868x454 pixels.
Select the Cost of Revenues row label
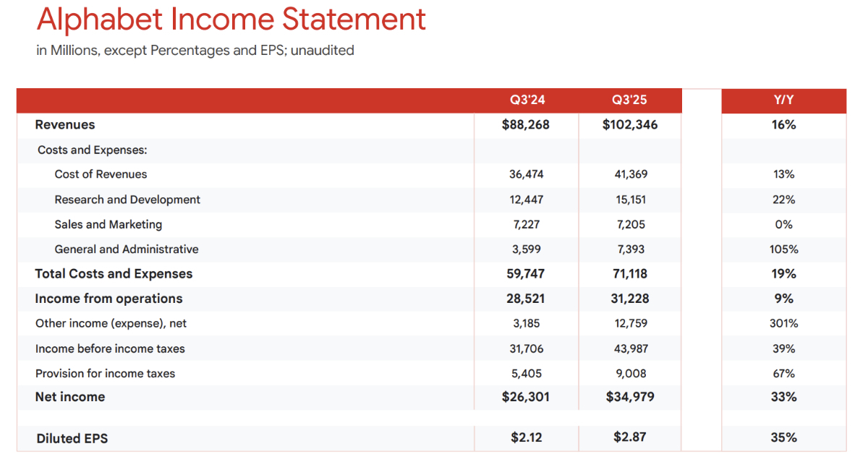pyautogui.click(x=101, y=174)
